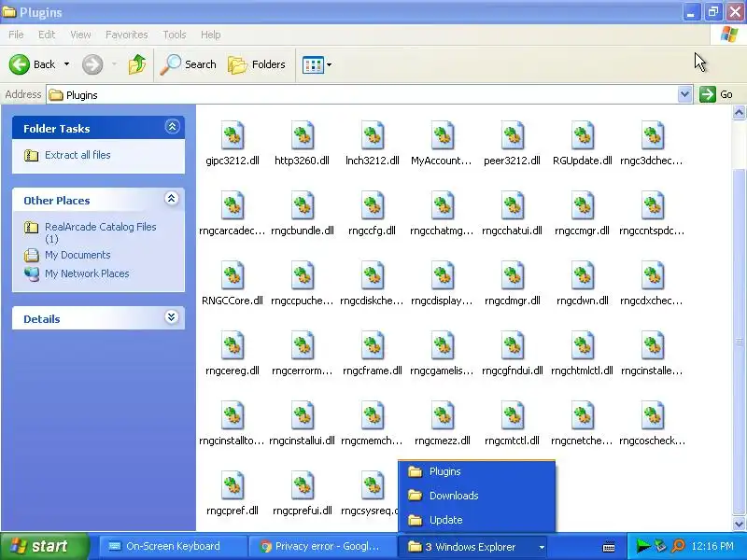Viewport: 747px width, 560px height.
Task: Select the lnch3212.dll file icon
Action: (x=373, y=135)
